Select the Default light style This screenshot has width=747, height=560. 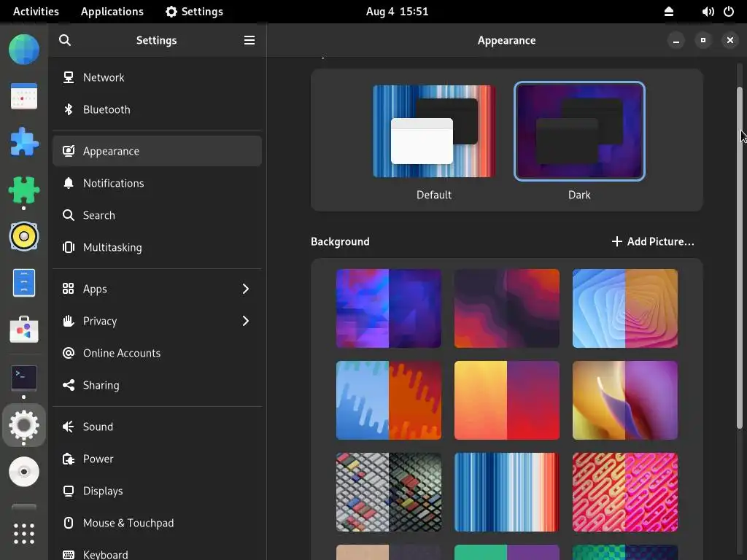434,131
